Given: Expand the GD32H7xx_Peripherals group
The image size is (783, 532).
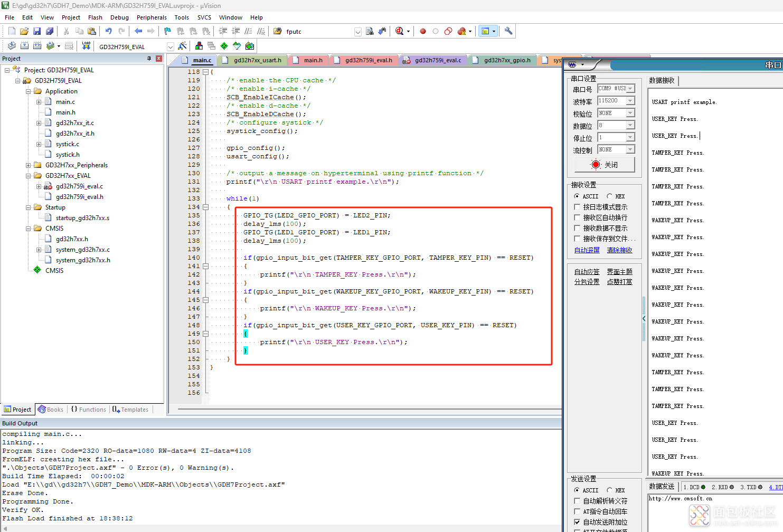Looking at the screenshot, I should pos(29,165).
